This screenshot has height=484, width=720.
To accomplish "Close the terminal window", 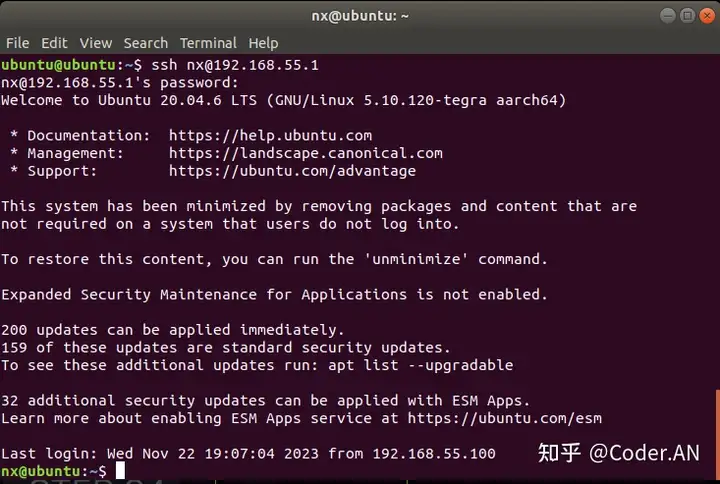I will coord(707,16).
